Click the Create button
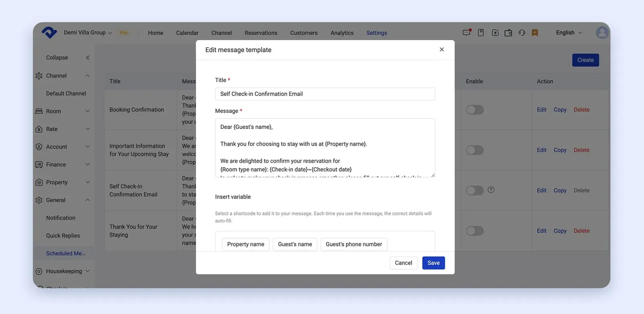Viewport: 644px width, 314px height. 586,60
